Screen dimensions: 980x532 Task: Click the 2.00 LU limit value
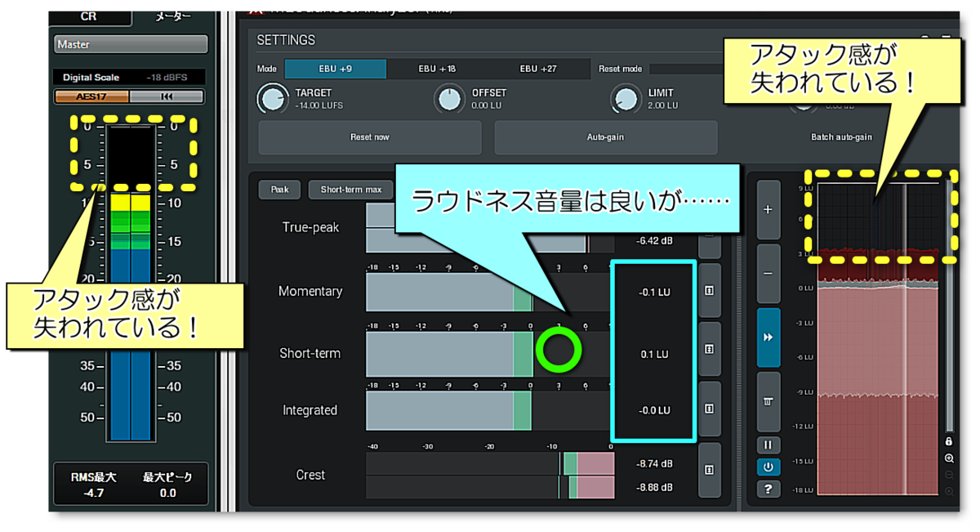[663, 105]
